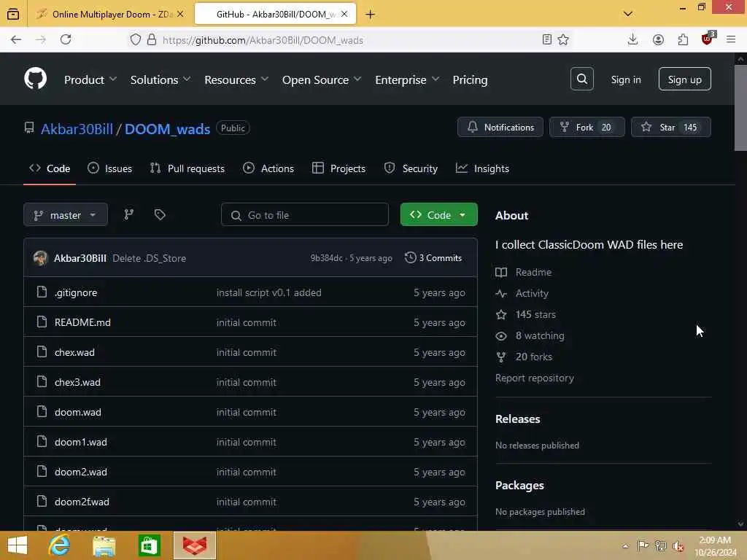Click the file icon for doom.wad
This screenshot has height=560, width=747.
point(42,411)
